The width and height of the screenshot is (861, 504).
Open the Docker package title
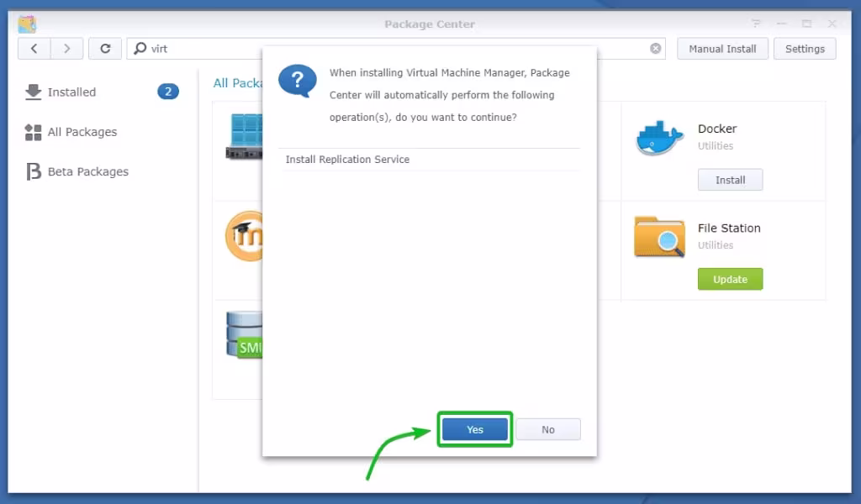pos(717,129)
